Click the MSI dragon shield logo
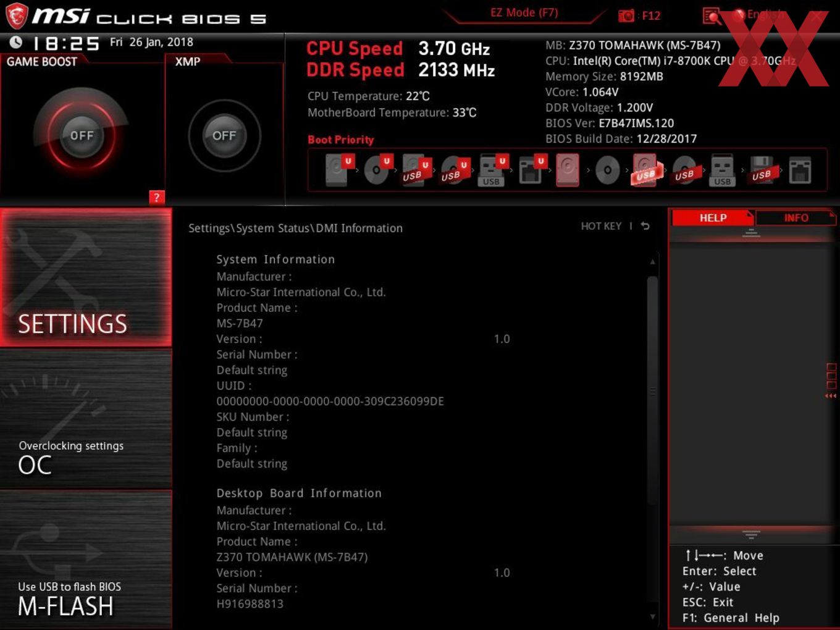This screenshot has width=840, height=630. pos(16,16)
